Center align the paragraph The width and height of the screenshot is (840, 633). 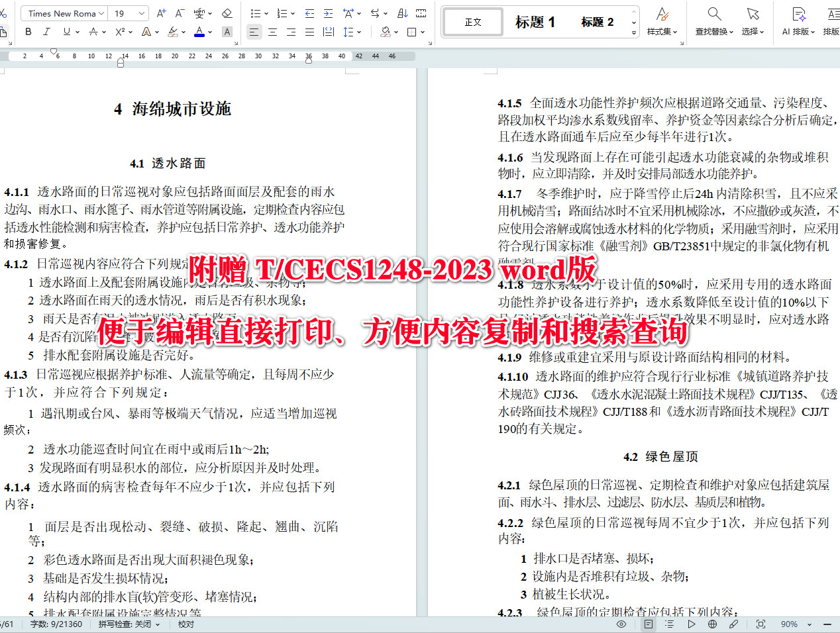[x=272, y=32]
